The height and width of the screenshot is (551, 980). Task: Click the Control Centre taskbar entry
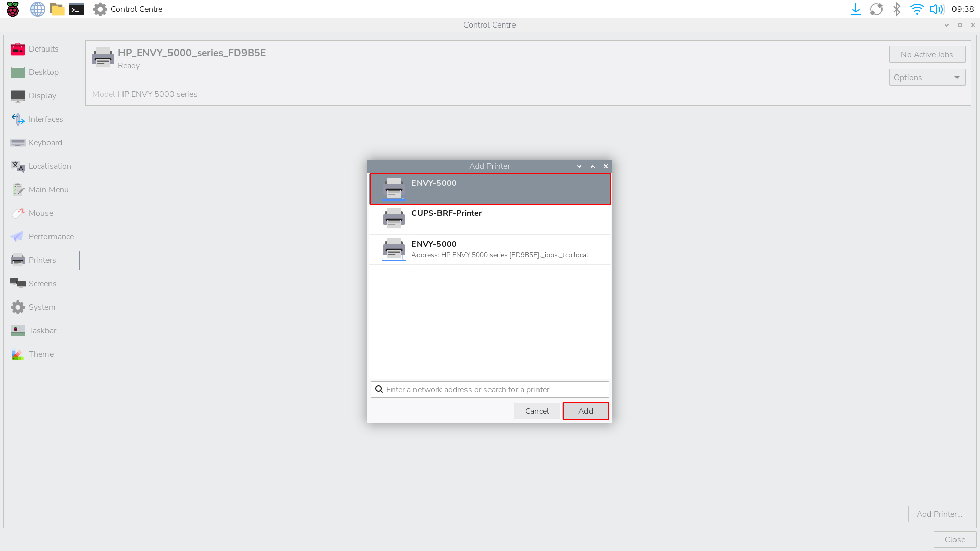coord(128,9)
